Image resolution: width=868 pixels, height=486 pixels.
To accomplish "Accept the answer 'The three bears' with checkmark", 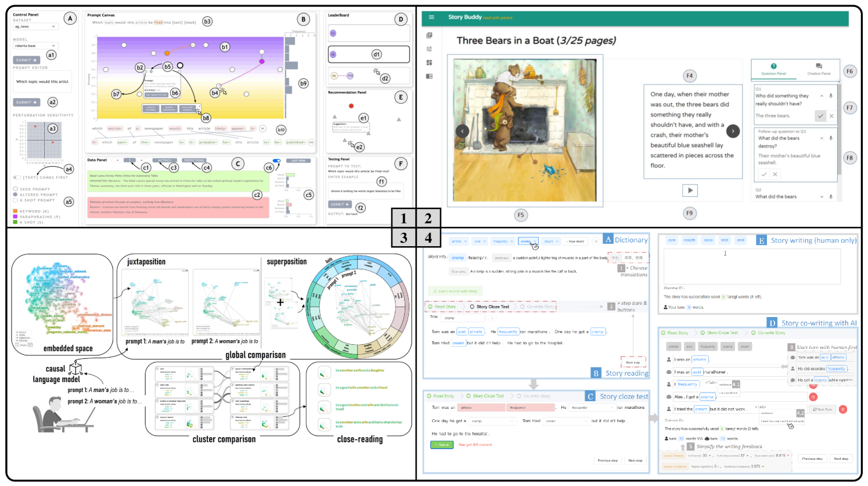I will pyautogui.click(x=820, y=116).
